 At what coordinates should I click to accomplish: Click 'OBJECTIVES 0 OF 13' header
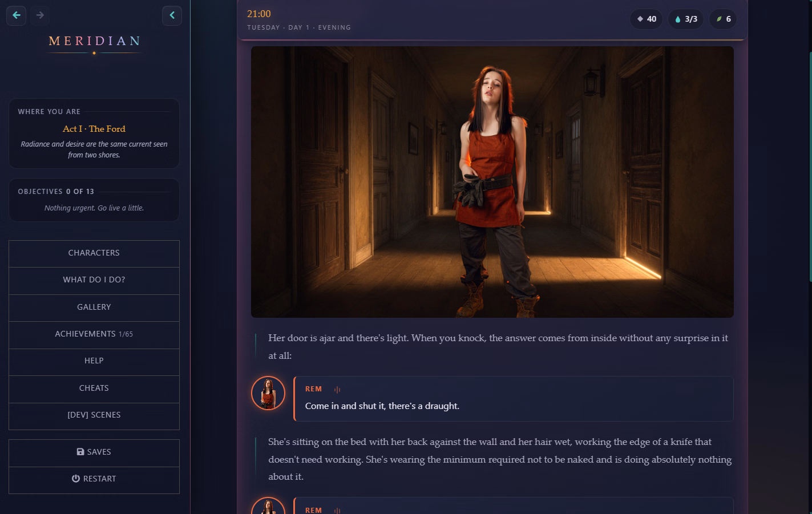coord(56,192)
